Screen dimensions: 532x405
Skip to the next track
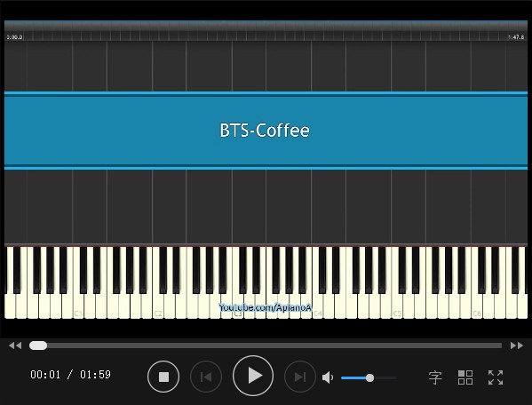pyautogui.click(x=300, y=377)
